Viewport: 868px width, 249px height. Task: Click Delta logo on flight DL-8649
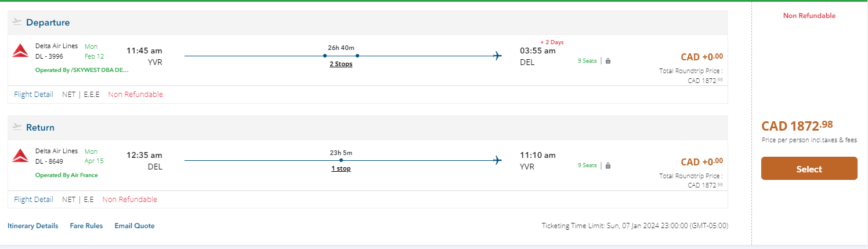point(20,156)
